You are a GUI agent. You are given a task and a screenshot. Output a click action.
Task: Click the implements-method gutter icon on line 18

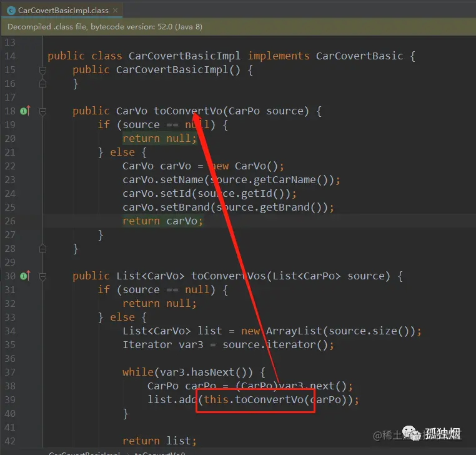[25, 111]
